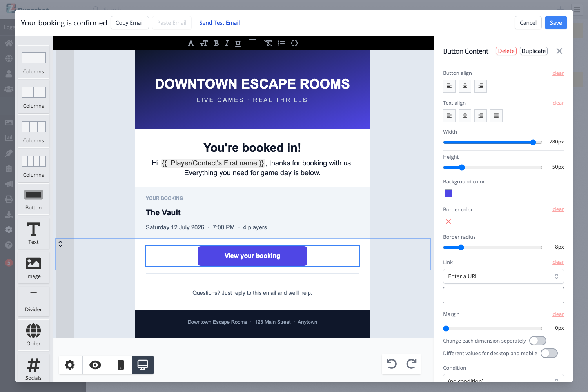Set button align to left
The width and height of the screenshot is (588, 392).
pos(449,86)
